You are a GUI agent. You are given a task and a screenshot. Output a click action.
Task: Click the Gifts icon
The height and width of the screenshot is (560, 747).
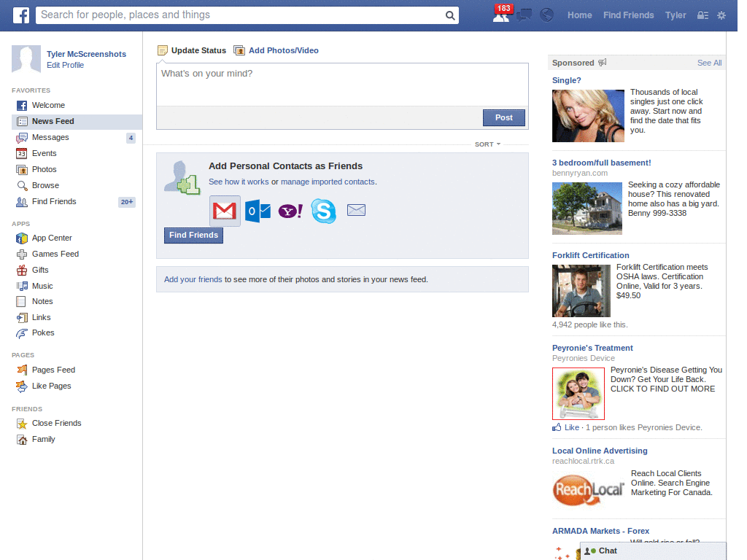coord(22,271)
